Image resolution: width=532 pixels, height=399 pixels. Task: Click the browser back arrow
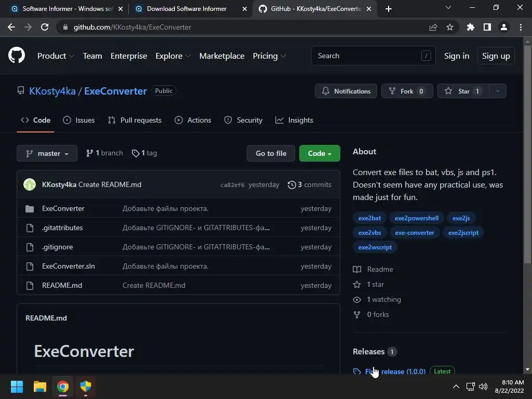click(x=11, y=27)
